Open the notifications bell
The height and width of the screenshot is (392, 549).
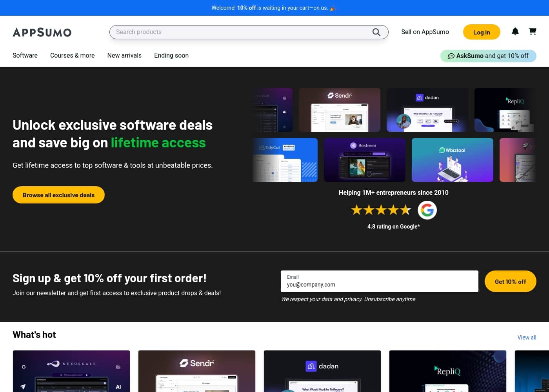515,31
